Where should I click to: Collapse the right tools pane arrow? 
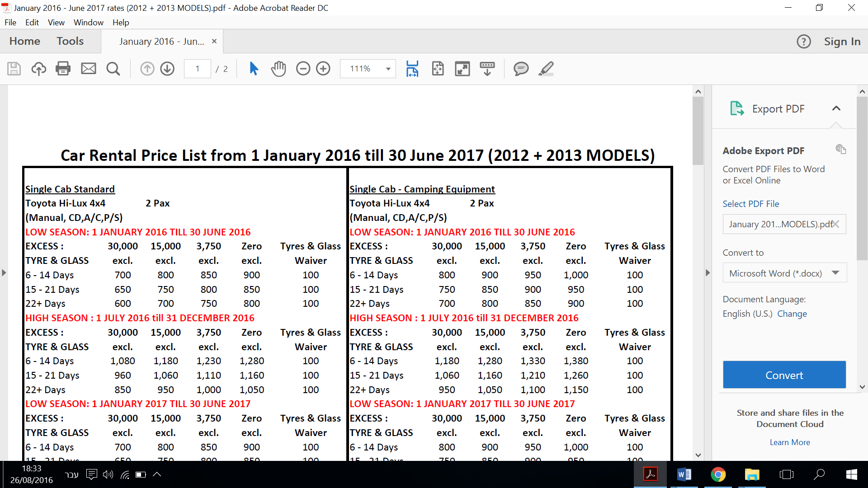click(708, 272)
